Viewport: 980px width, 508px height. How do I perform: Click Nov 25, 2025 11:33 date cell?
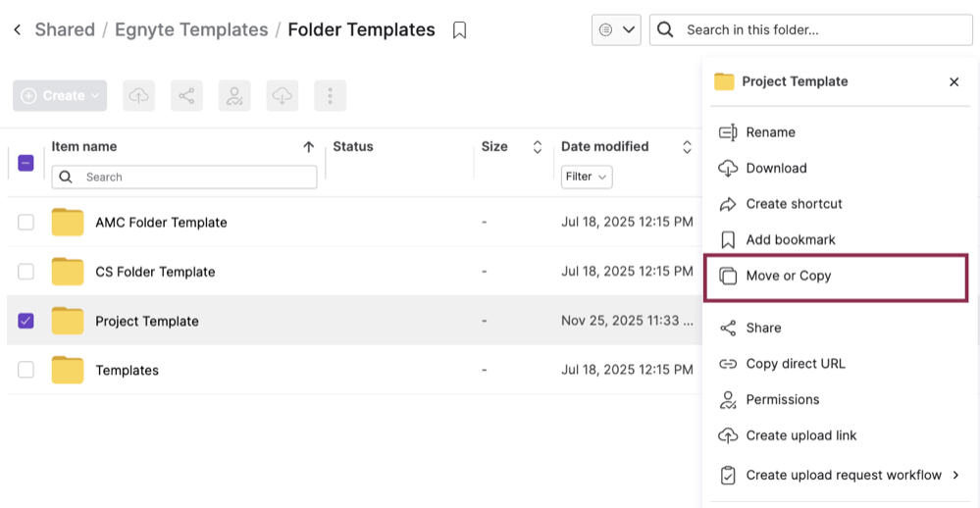click(627, 321)
